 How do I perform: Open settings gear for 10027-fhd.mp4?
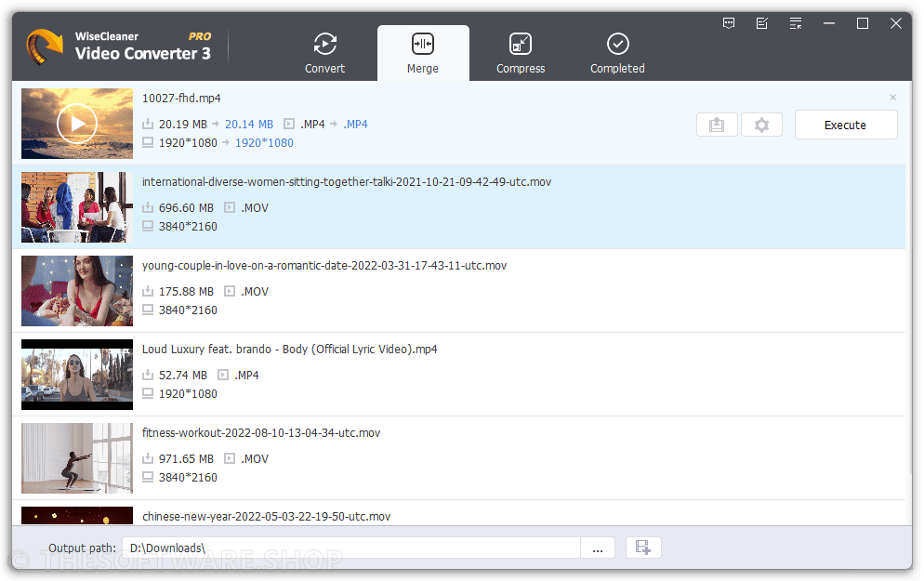click(761, 125)
